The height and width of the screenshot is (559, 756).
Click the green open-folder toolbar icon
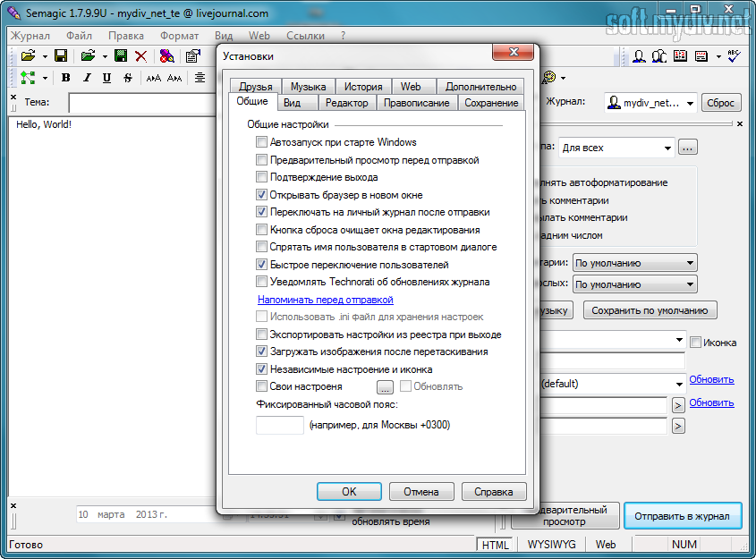[x=89, y=55]
